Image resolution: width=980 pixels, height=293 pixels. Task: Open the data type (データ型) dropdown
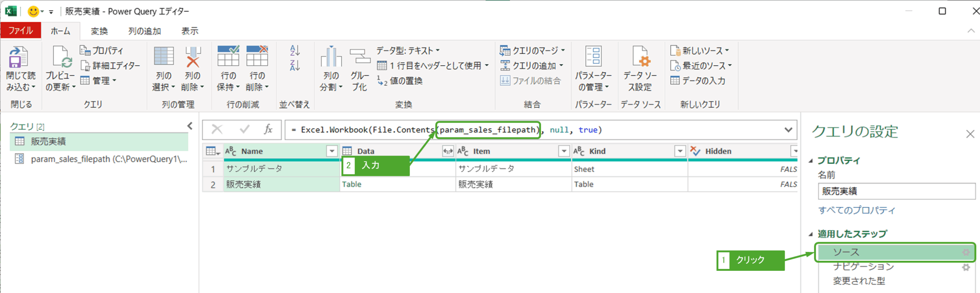click(x=408, y=51)
